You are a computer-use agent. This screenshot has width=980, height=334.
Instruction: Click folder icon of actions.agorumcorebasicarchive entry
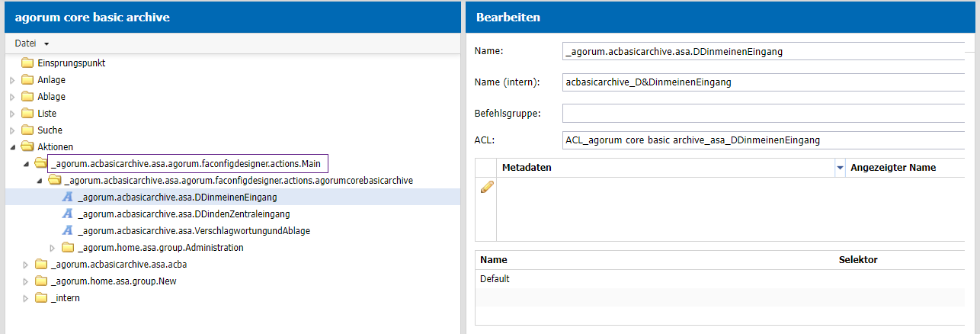pyautogui.click(x=54, y=180)
